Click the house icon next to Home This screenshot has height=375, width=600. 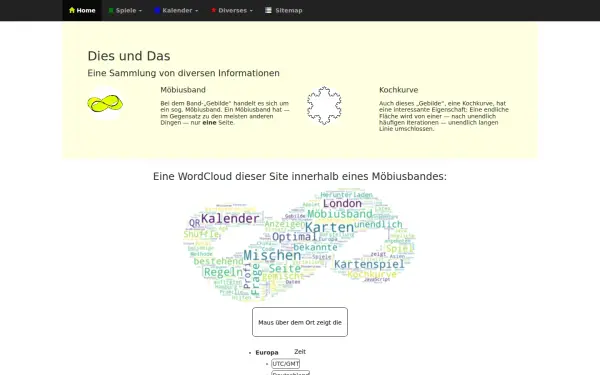[x=72, y=10]
